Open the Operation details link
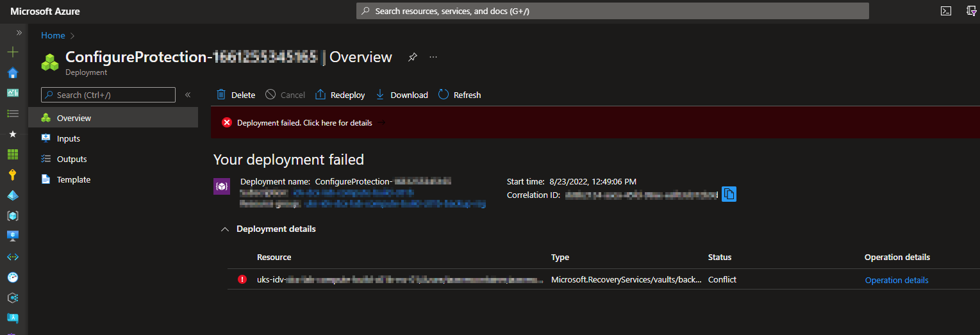Viewport: 980px width, 335px height. click(x=897, y=280)
